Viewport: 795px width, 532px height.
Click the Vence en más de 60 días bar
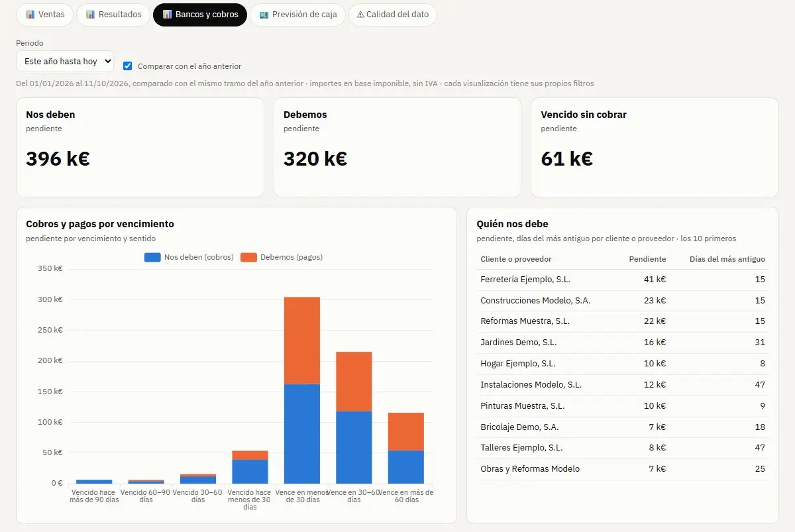[x=406, y=448]
